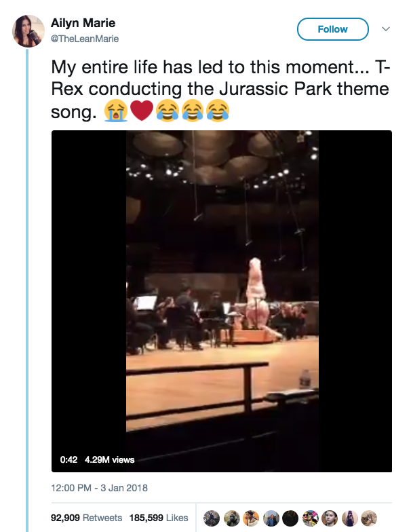
Task: Click the 4.29M views label on the video
Action: point(109,459)
